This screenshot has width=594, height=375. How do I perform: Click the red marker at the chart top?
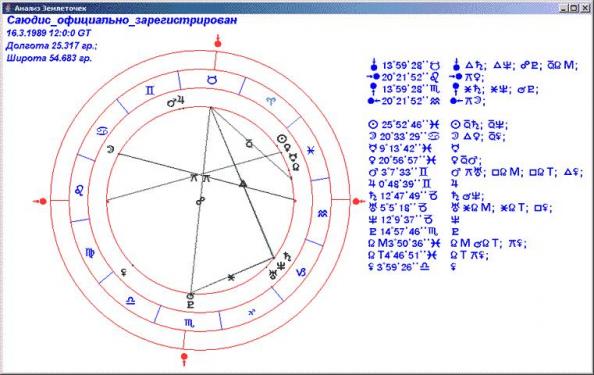click(x=217, y=42)
